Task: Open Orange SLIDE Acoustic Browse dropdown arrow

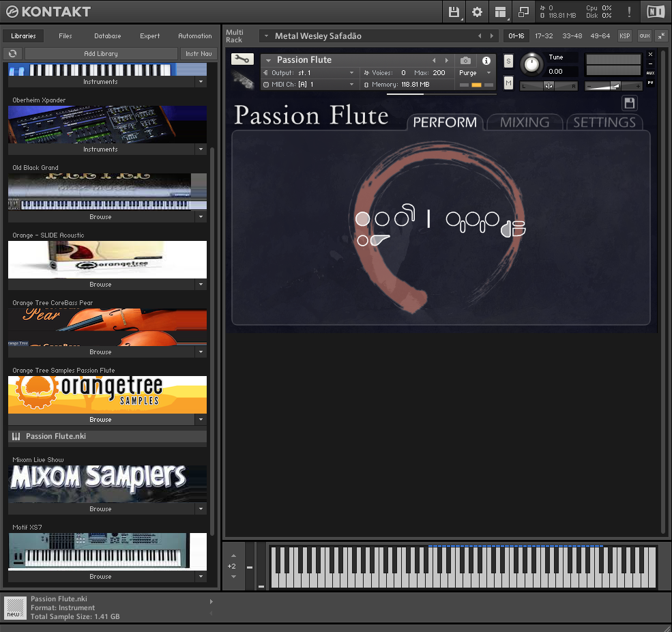Action: (x=201, y=285)
